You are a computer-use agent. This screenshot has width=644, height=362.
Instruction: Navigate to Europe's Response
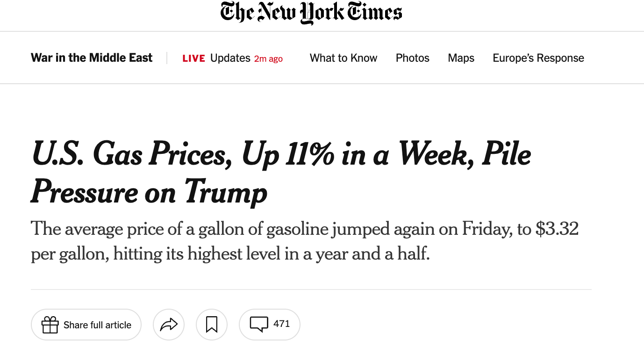click(x=538, y=58)
